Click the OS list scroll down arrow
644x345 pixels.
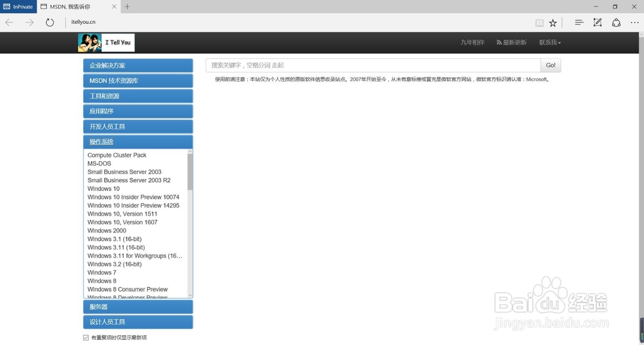pyautogui.click(x=190, y=295)
